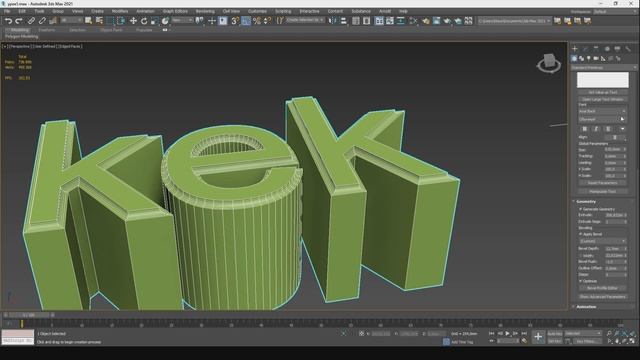Undo the last action
Image resolution: width=640 pixels, height=360 pixels.
pyautogui.click(x=9, y=21)
